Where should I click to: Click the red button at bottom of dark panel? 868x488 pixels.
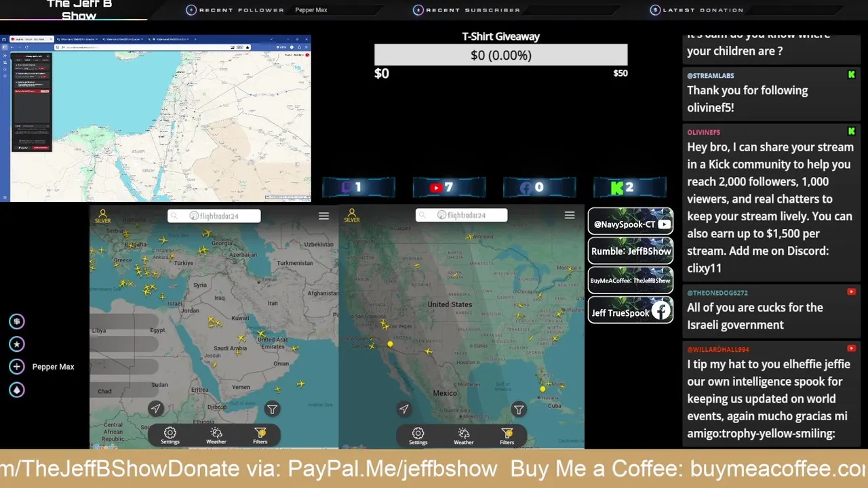click(41, 148)
